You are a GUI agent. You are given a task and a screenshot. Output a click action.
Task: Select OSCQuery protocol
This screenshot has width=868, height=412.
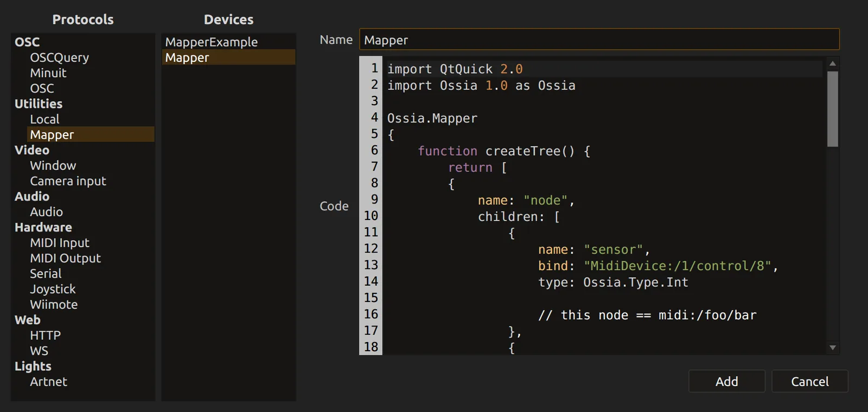(59, 57)
